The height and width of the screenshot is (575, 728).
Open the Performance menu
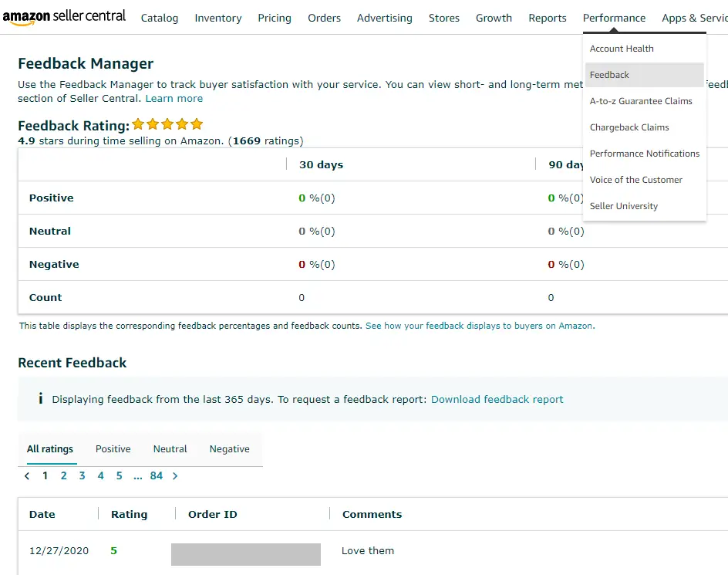[614, 18]
